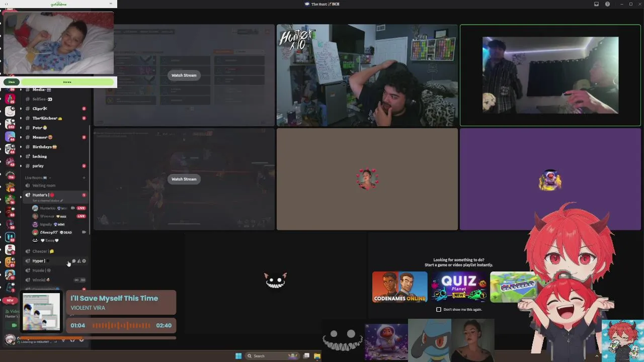Image resolution: width=644 pixels, height=362 pixels.
Task: Click Hunterkio in the voice list
Action: coord(47,208)
